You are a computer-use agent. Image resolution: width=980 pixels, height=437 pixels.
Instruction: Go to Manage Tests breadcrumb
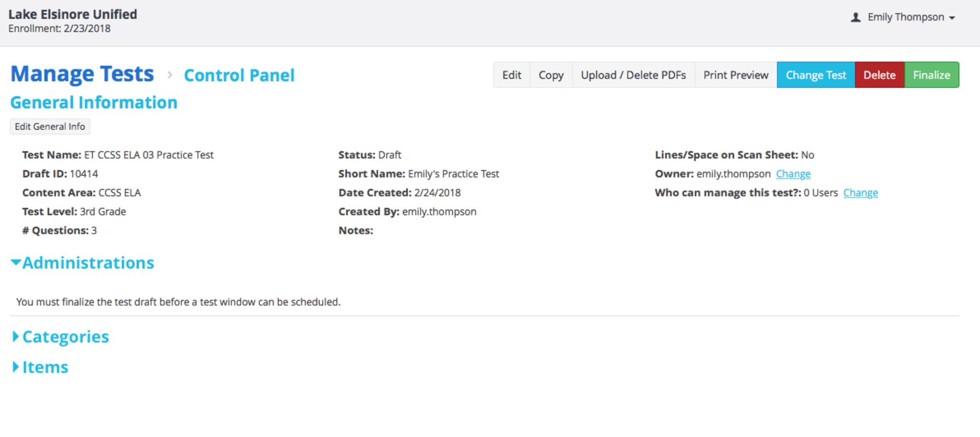coord(82,75)
